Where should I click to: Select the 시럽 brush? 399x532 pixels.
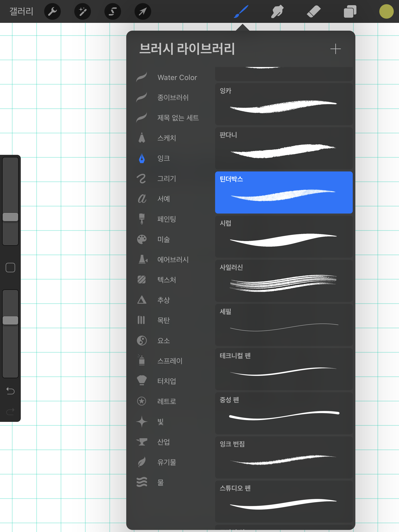(x=284, y=237)
